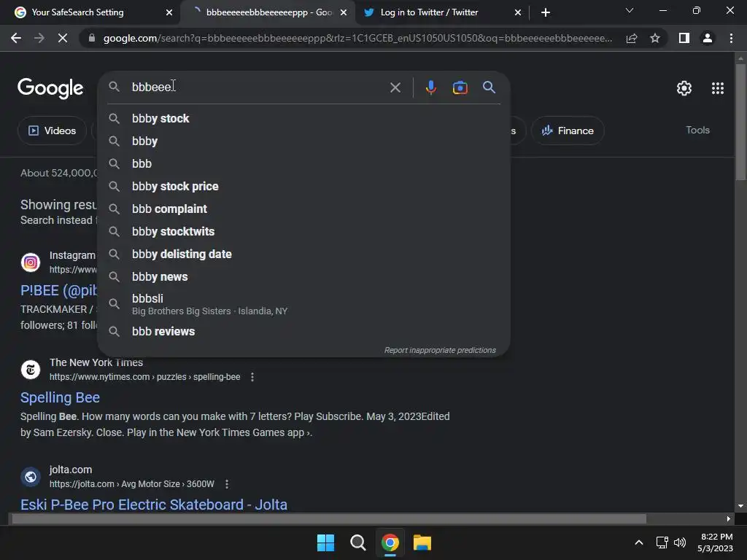Open Chrome from the taskbar
Viewport: 747px width, 560px height.
coord(390,542)
